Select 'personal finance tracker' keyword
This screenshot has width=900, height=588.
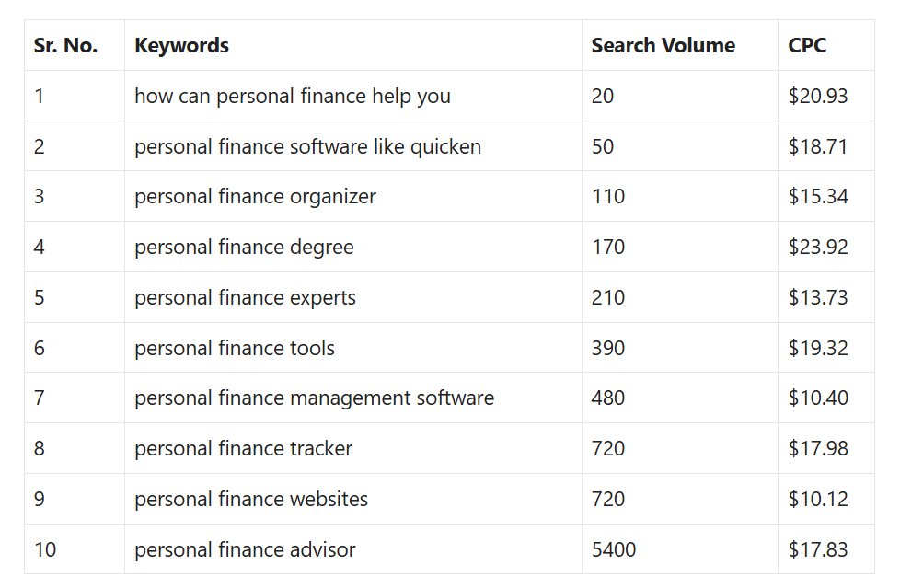coord(243,448)
